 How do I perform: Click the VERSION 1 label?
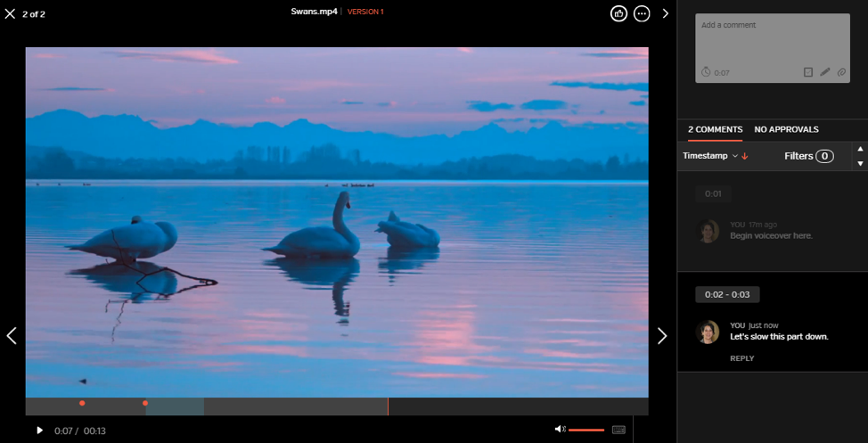click(x=365, y=12)
